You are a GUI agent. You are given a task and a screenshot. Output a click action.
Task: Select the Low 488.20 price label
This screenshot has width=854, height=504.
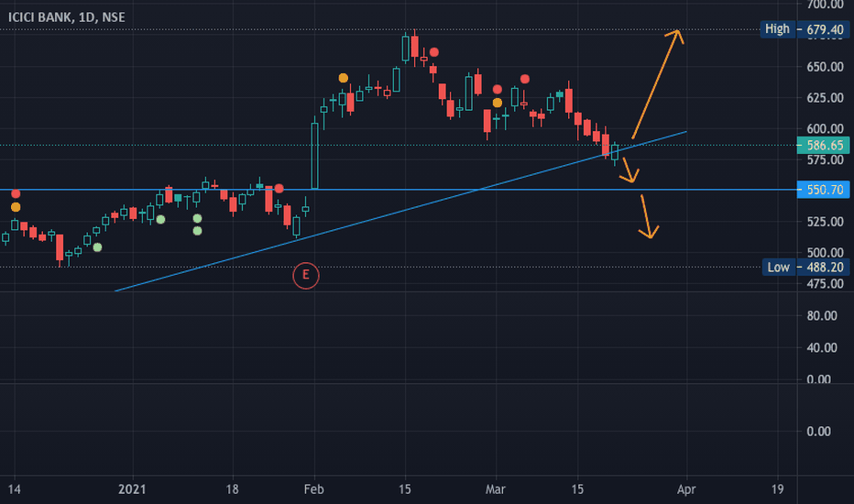806,267
